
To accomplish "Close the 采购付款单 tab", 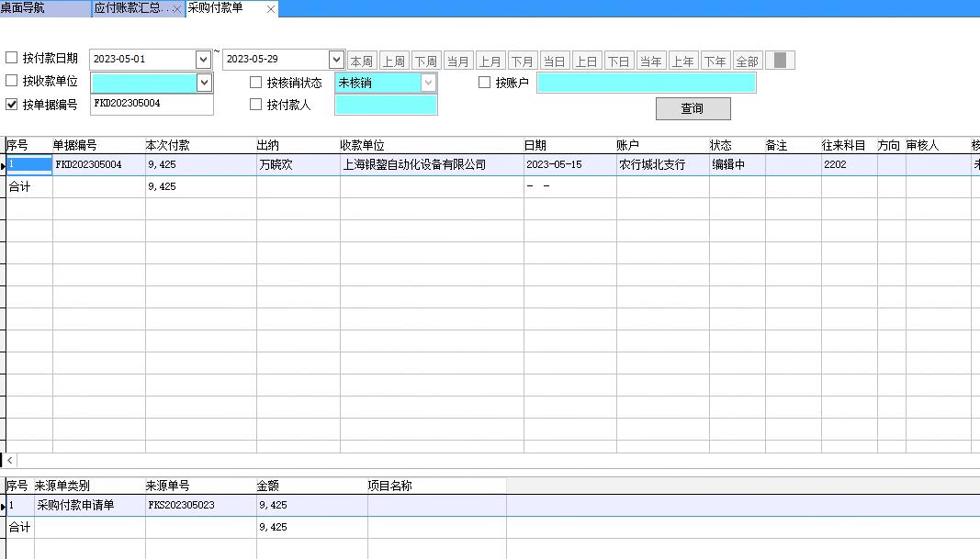I will [270, 9].
